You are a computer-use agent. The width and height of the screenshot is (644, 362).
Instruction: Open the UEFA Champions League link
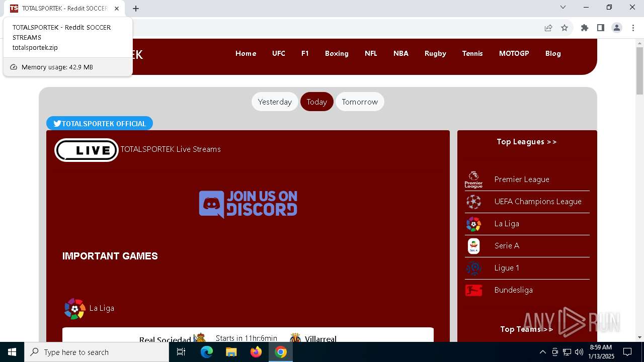click(x=538, y=202)
